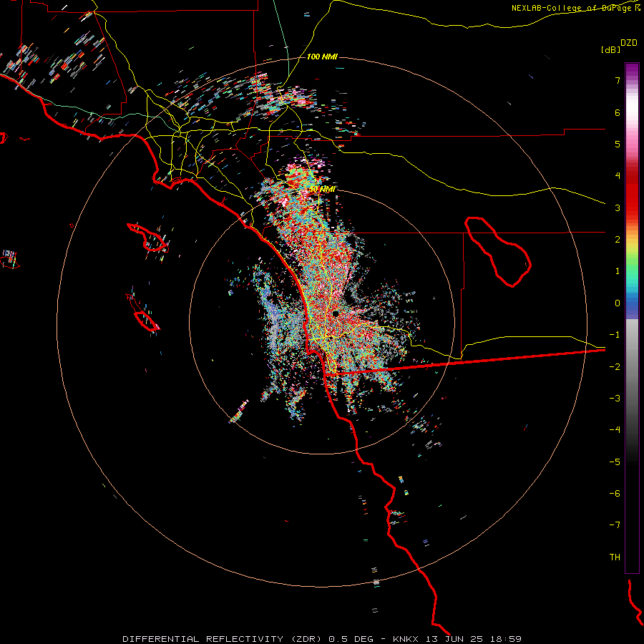
Task: Click the upper offshore island outline
Action: pos(148,238)
